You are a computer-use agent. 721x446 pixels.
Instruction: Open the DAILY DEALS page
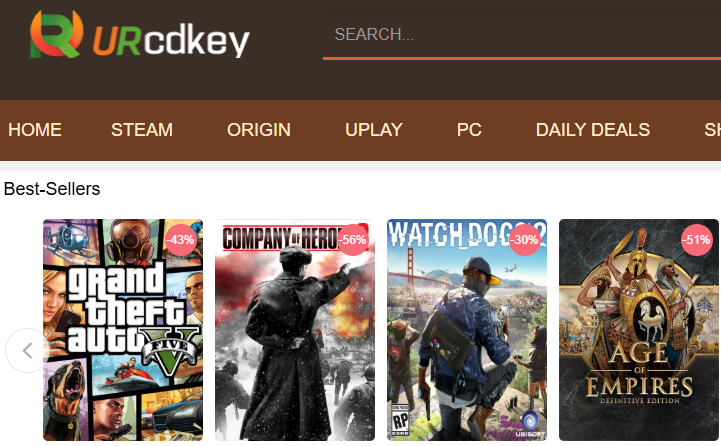coord(593,130)
